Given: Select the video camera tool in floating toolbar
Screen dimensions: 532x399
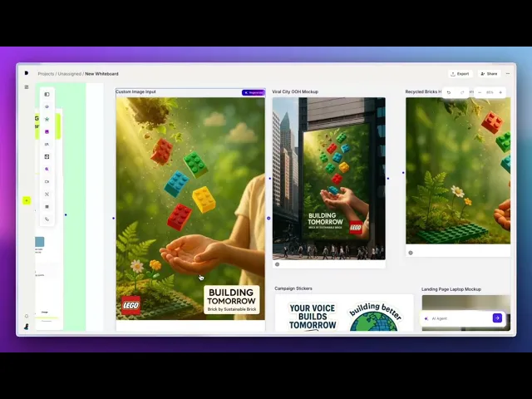Looking at the screenshot, I should click(47, 181).
